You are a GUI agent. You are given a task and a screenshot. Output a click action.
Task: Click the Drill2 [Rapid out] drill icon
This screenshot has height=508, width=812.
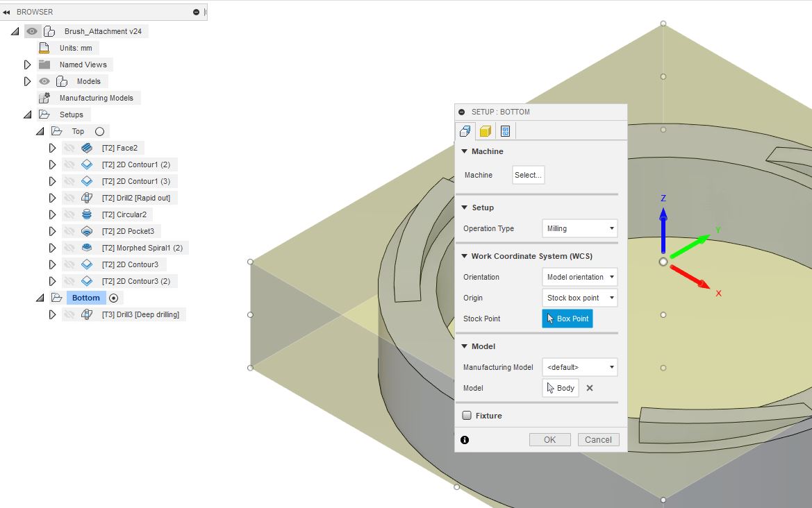[87, 198]
